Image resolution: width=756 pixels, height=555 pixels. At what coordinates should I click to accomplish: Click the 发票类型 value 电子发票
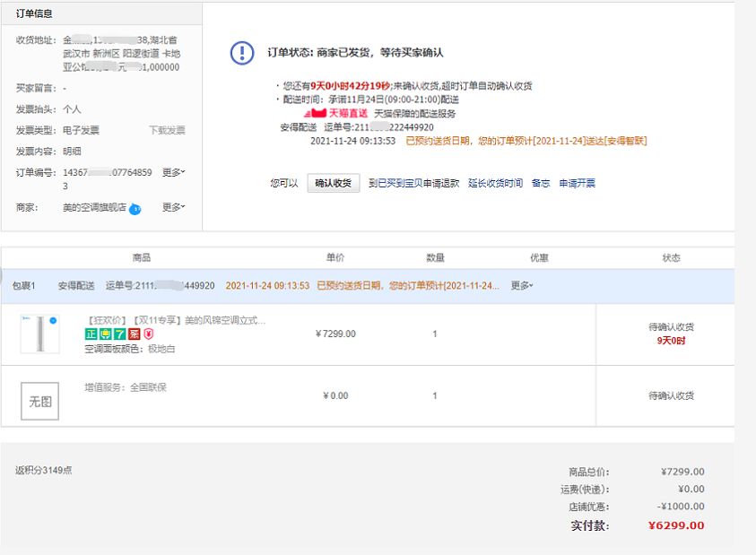(x=81, y=130)
